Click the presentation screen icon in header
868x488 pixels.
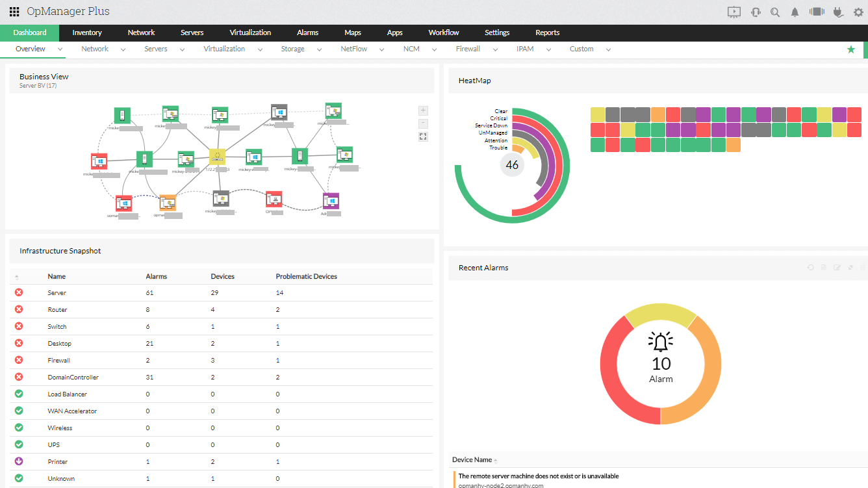click(734, 12)
